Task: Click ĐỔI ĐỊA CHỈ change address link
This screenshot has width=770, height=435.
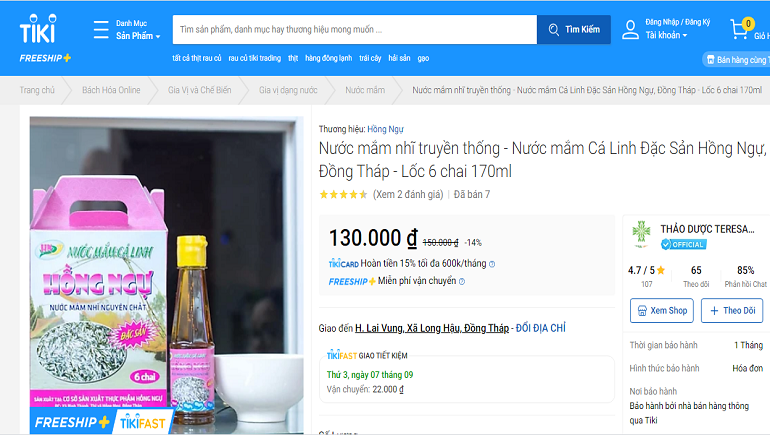Action: [541, 328]
